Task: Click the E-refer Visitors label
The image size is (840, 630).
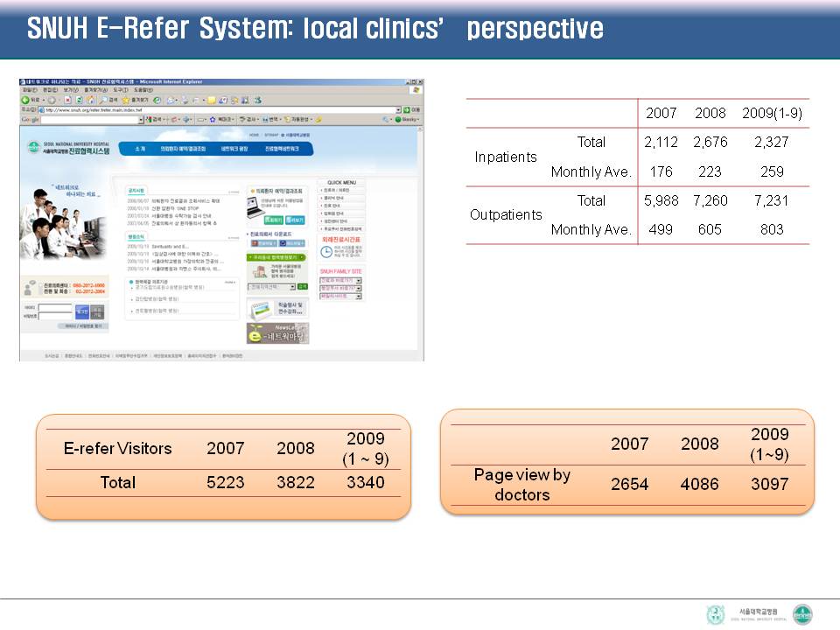Action: point(117,448)
